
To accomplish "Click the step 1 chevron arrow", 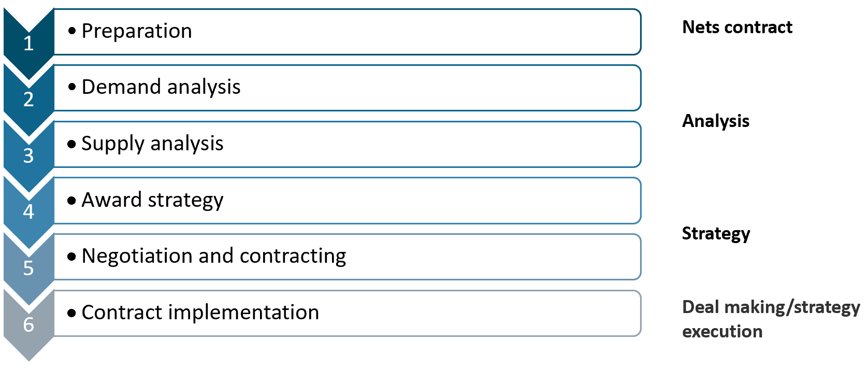I will [28, 43].
